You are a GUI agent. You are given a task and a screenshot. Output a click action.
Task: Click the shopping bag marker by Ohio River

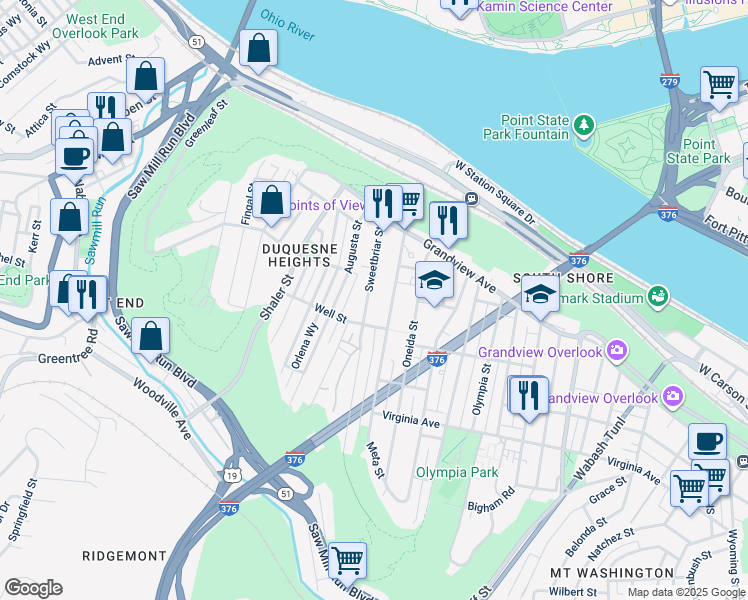point(258,51)
